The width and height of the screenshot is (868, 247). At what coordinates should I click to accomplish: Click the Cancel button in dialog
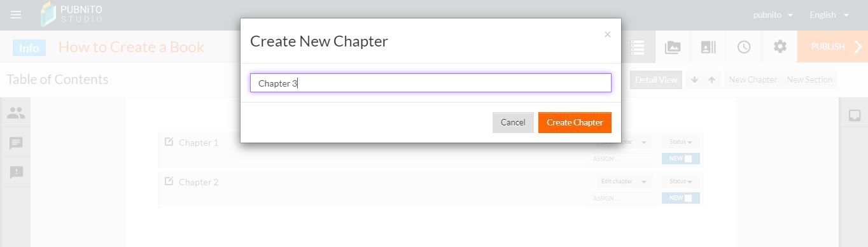[x=513, y=122]
